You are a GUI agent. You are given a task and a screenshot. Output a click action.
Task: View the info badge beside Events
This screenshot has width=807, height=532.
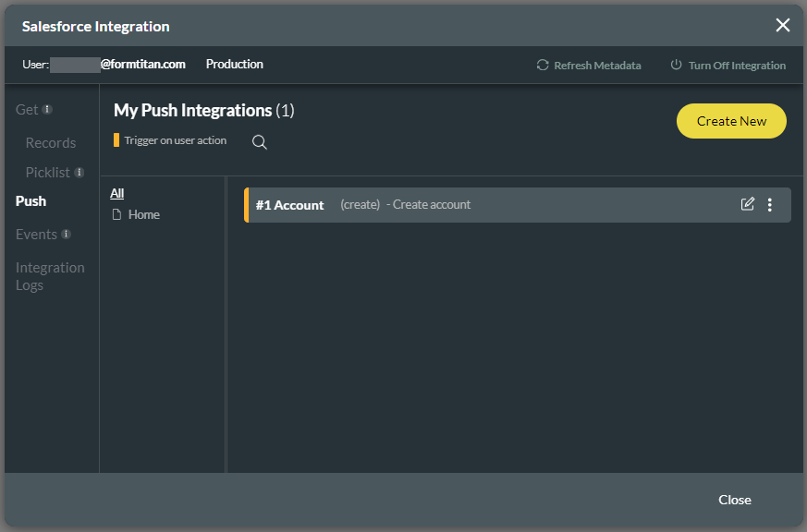point(66,233)
